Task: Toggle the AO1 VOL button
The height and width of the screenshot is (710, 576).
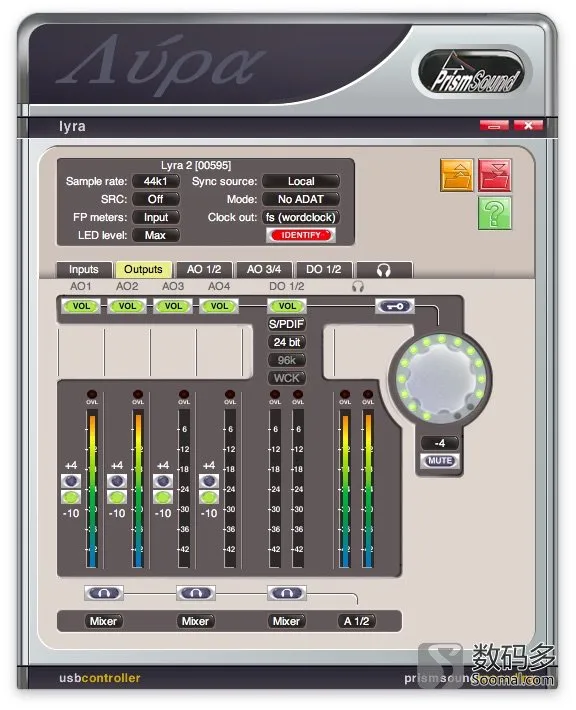Action: [81, 306]
